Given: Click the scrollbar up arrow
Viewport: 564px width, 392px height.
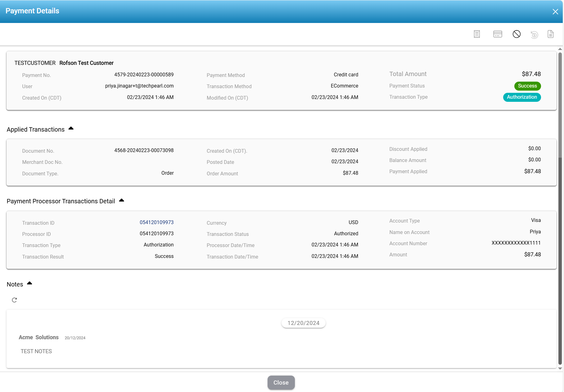Looking at the screenshot, I should point(560,49).
